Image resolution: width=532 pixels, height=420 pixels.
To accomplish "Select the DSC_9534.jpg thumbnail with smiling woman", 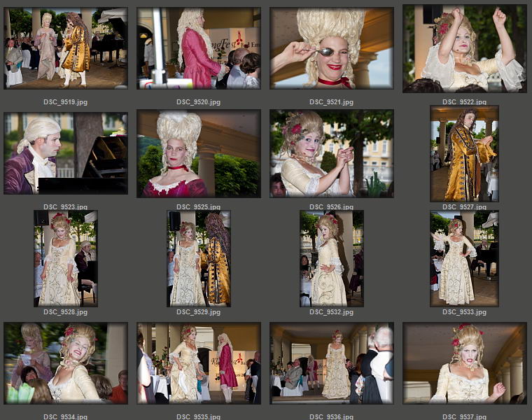I will click(66, 363).
